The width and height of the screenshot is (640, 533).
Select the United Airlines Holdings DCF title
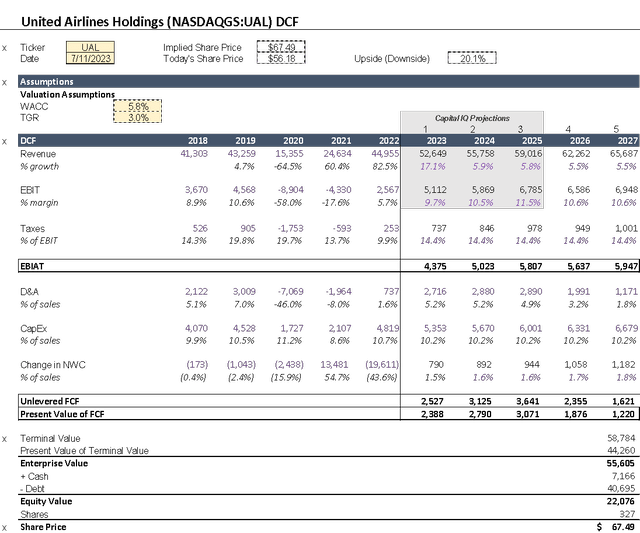click(160, 21)
